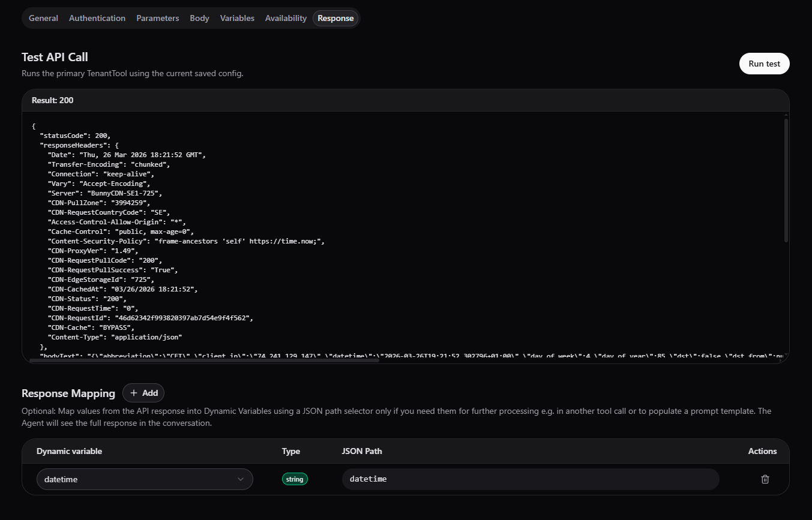Click the Dynamic variable column header
The height and width of the screenshot is (520, 812).
click(x=69, y=451)
